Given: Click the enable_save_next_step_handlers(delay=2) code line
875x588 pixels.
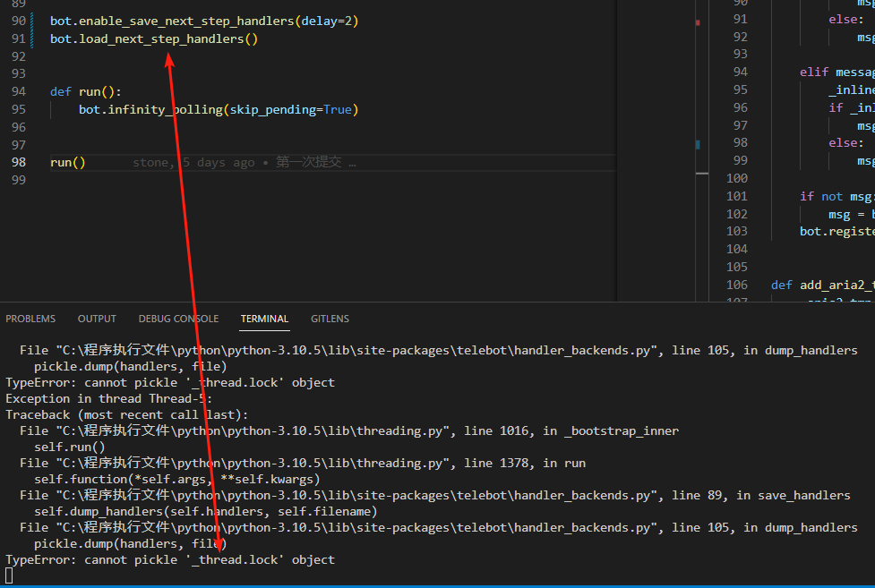Looking at the screenshot, I should pyautogui.click(x=204, y=21).
